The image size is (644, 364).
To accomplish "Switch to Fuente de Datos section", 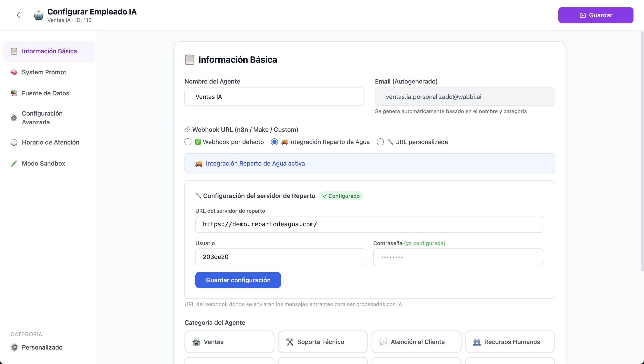I will pos(49,93).
